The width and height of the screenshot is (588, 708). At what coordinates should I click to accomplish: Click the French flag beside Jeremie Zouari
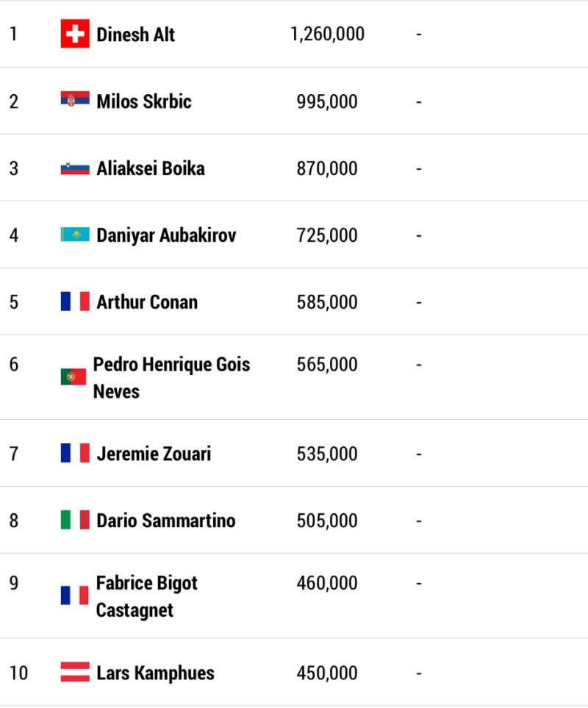click(x=75, y=453)
